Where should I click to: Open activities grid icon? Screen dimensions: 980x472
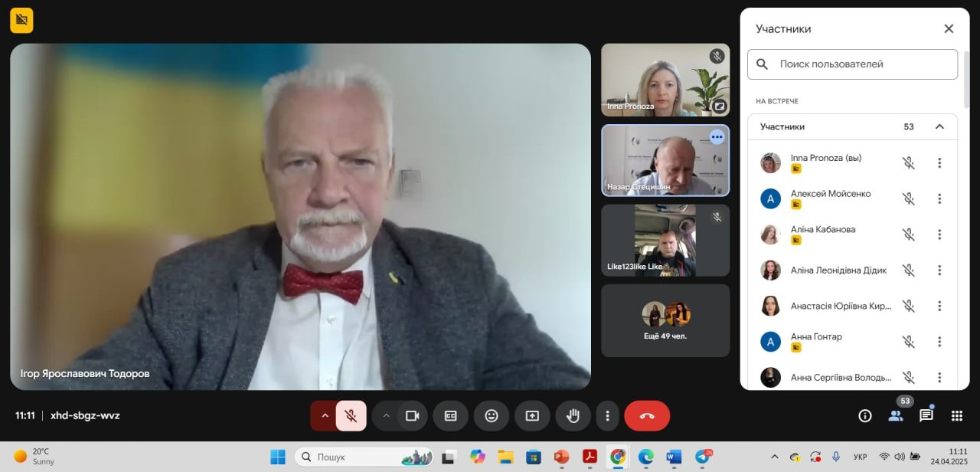click(956, 415)
